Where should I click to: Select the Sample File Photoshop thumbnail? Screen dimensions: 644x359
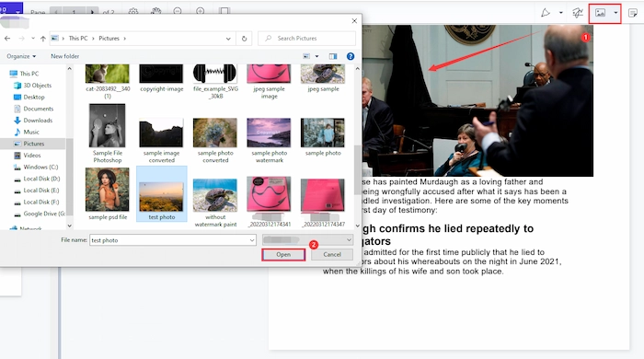click(108, 133)
